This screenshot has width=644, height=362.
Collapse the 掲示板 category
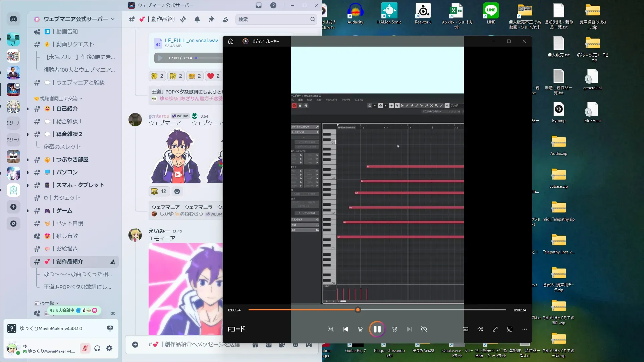pyautogui.click(x=47, y=303)
